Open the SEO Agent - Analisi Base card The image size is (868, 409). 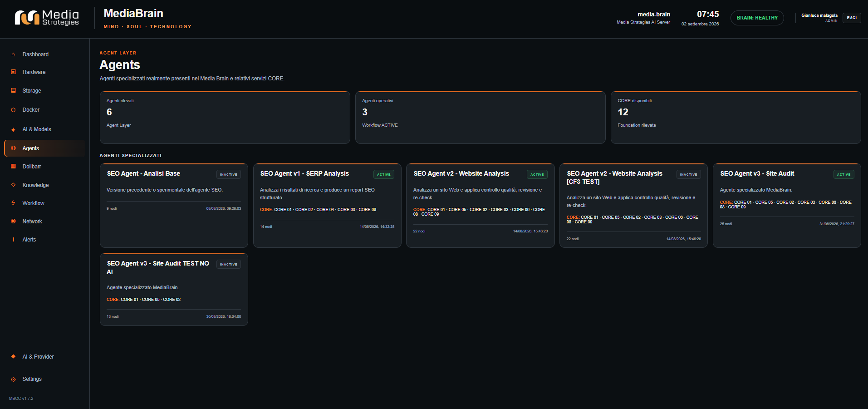pos(174,205)
